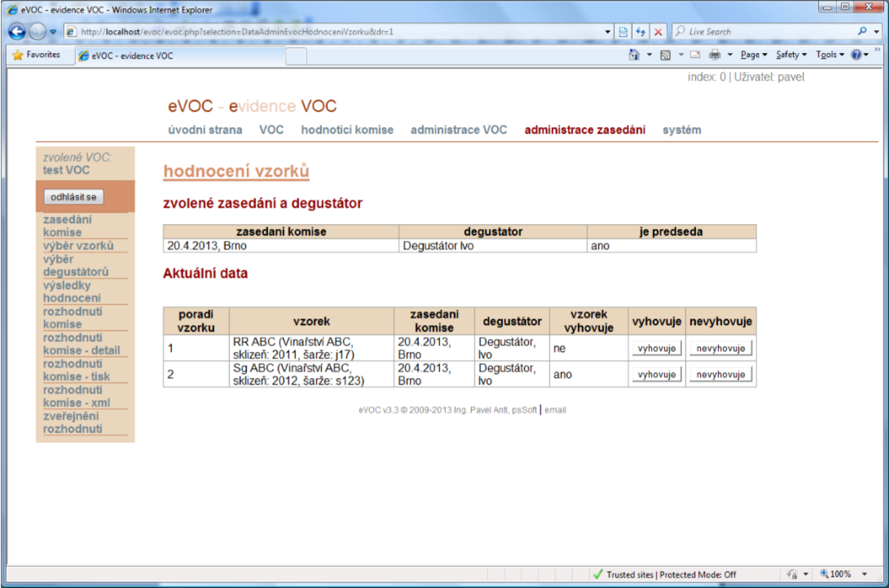Open the Favorites star panel

(x=36, y=55)
